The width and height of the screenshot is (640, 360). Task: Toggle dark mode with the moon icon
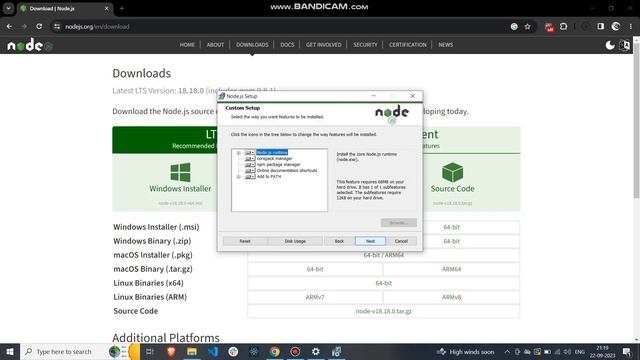coord(610,45)
